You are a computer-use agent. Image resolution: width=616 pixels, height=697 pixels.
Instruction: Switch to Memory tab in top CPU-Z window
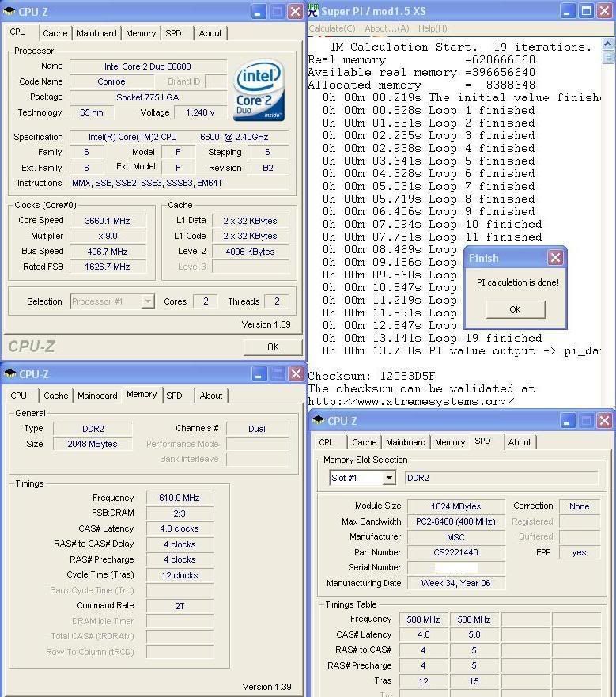click(141, 33)
